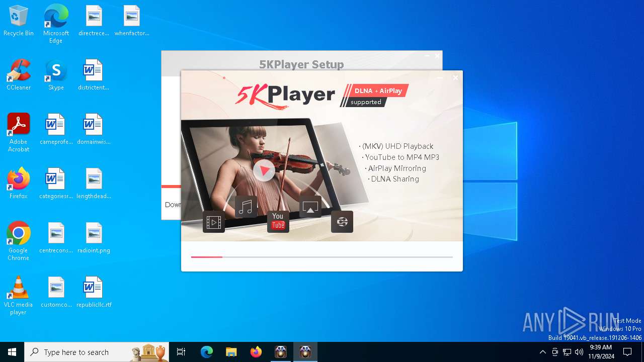Switch to first 5KPlayer taskbar item
644x362 pixels.
pos(281,352)
